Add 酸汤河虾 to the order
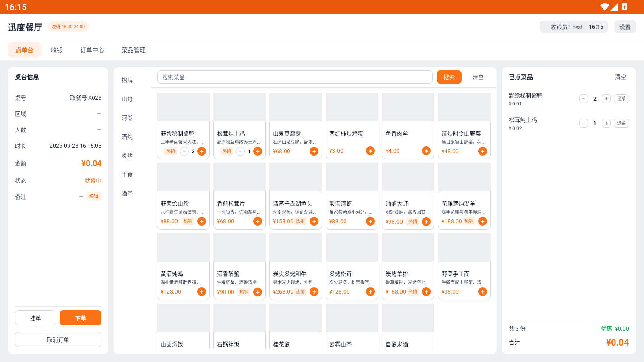The image size is (644, 362). pos(370,221)
